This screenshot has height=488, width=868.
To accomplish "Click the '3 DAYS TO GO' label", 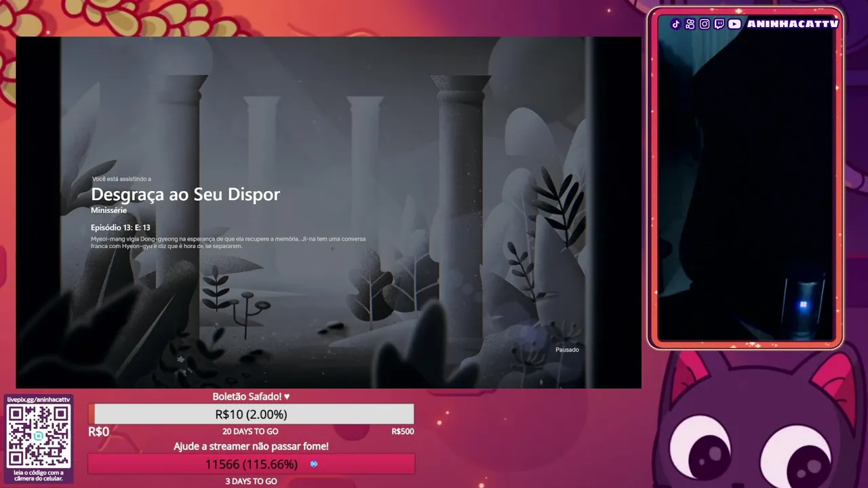I will point(251,481).
